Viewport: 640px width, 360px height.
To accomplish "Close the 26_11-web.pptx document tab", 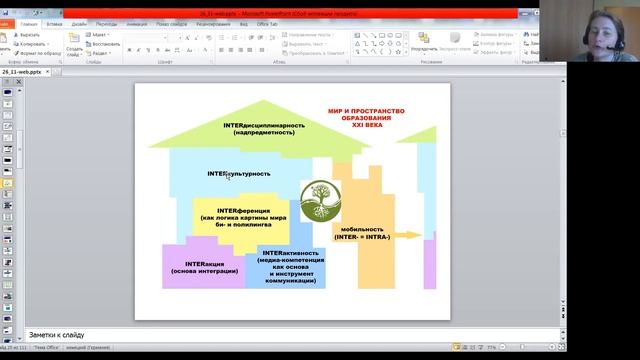I will pos(47,72).
